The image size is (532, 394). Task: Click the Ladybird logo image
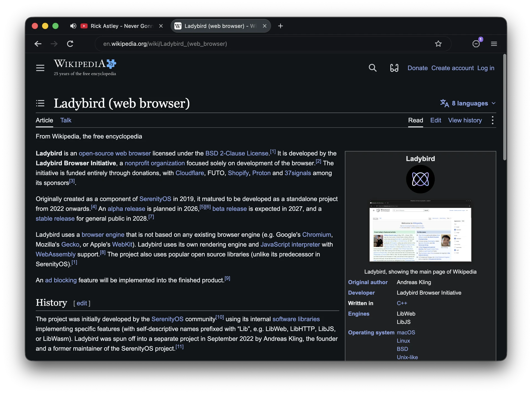[420, 179]
